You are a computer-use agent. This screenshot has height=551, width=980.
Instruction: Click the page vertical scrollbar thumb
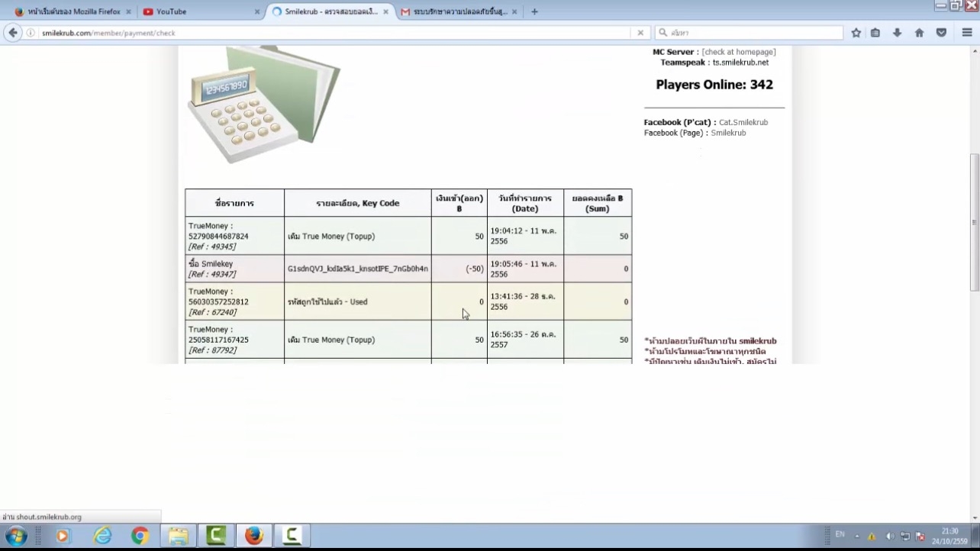[973, 221]
